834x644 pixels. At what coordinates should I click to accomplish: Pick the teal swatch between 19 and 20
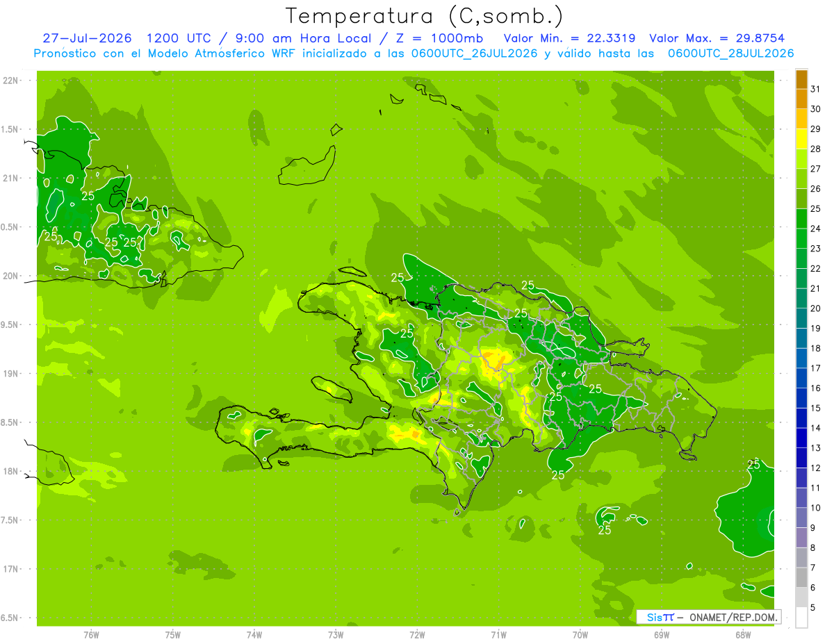click(x=801, y=318)
